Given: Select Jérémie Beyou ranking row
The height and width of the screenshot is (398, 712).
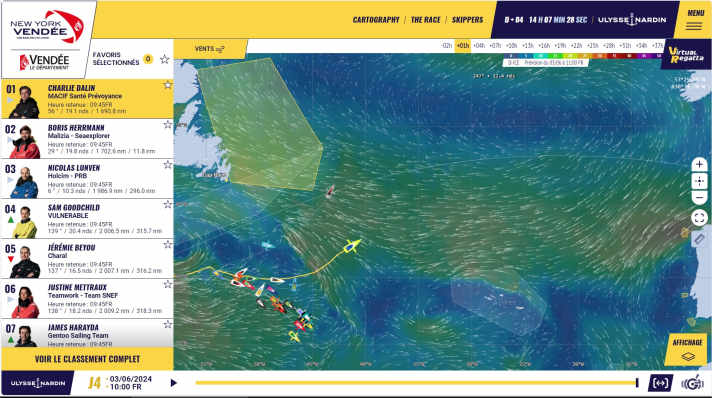Looking at the screenshot, I should tap(87, 259).
